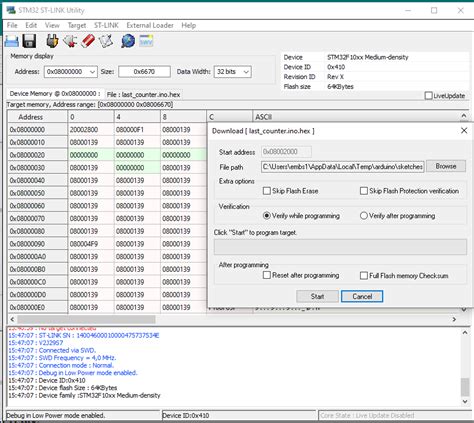
Task: Click the log panel vertical scrollbar thumb
Action: coord(465,387)
